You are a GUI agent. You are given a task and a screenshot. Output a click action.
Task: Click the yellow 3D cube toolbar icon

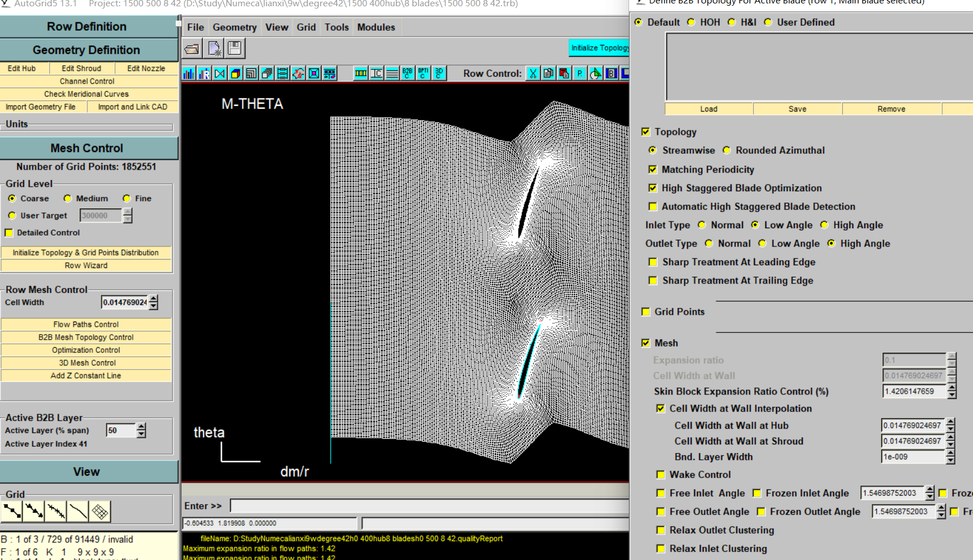pyautogui.click(x=235, y=73)
